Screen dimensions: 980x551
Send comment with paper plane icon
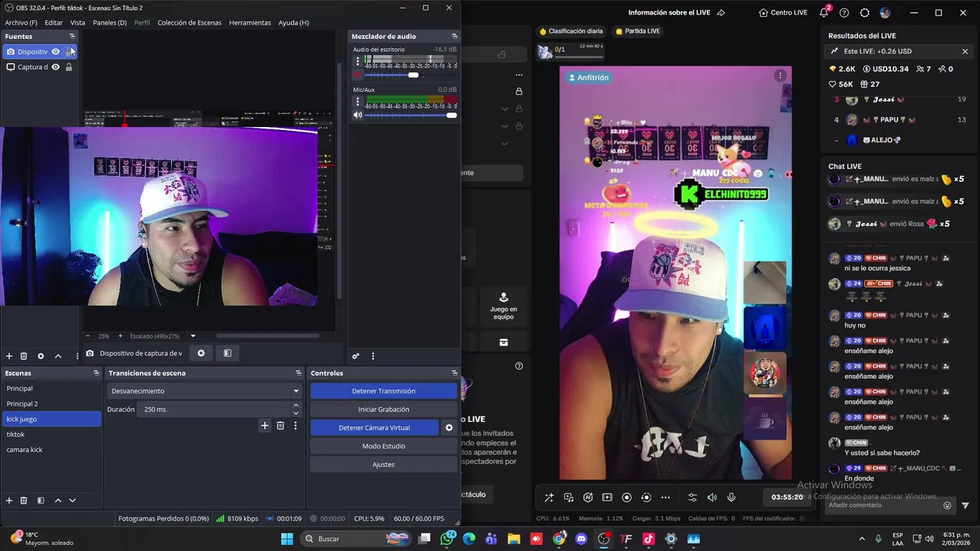click(x=965, y=505)
